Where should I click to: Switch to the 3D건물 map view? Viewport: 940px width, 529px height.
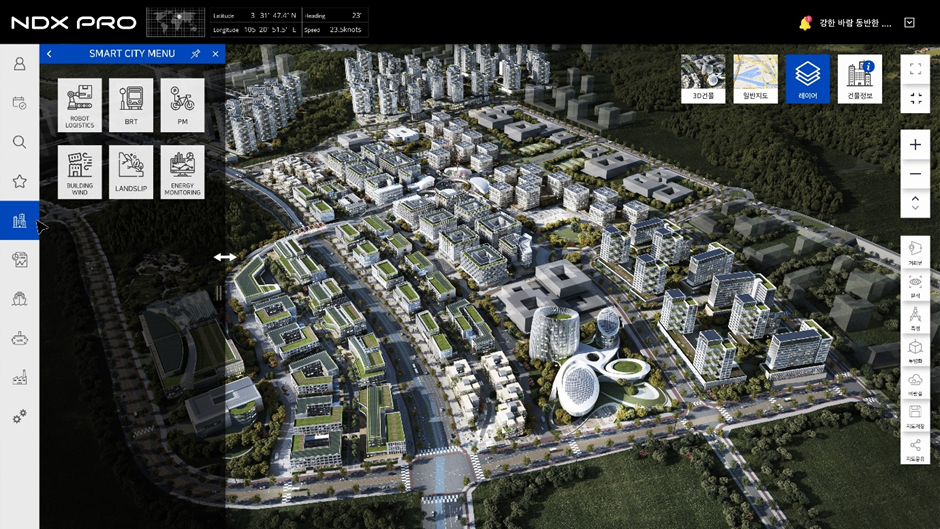pyautogui.click(x=703, y=79)
